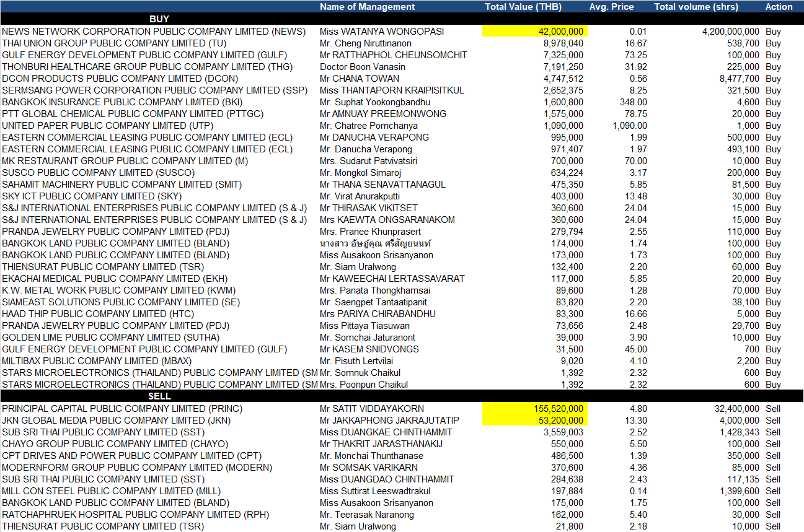Viewport: 804px width, 532px height.
Task: Click CPT DRIVES AND POWER (CPT) cell
Action: pos(132,456)
